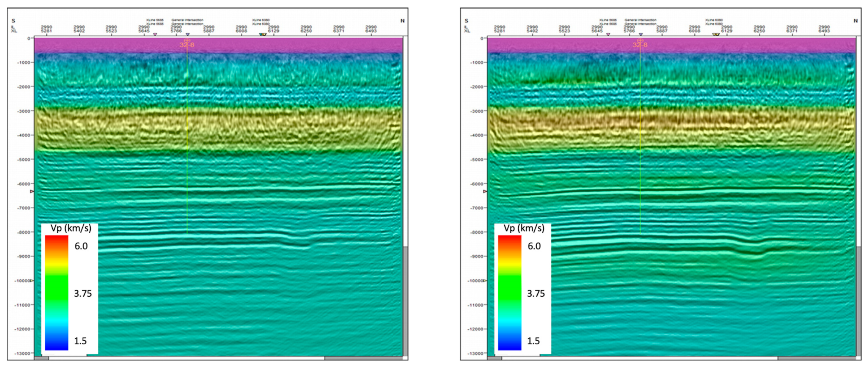868x368 pixels.
Task: Click the 32-8 well symbol in right panel
Action: pyautogui.click(x=640, y=40)
